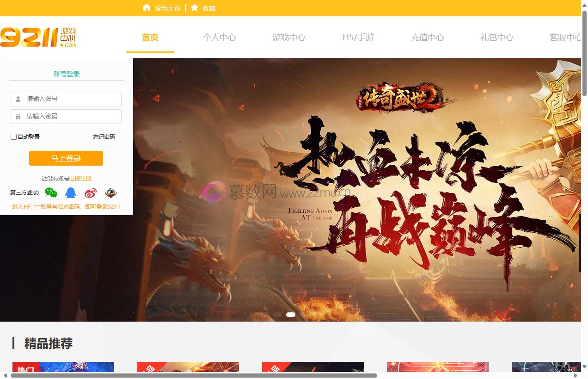588x379 pixels.
Task: Click the Haofang game platform login icon
Action: 110,193
